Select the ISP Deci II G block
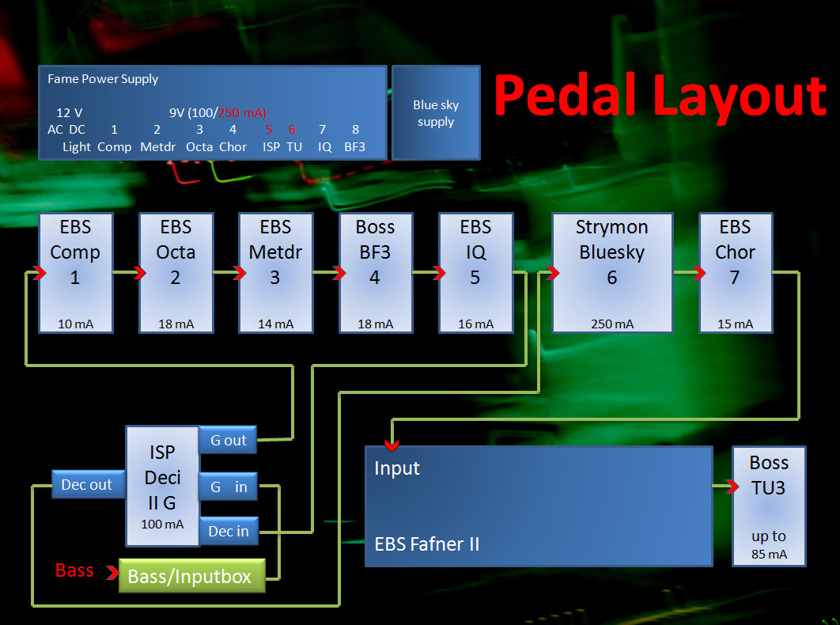 (x=162, y=487)
